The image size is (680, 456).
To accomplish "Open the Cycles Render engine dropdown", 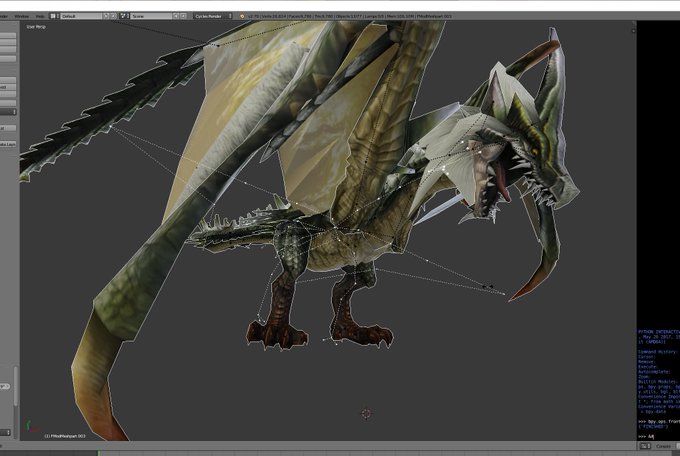I will tap(214, 16).
